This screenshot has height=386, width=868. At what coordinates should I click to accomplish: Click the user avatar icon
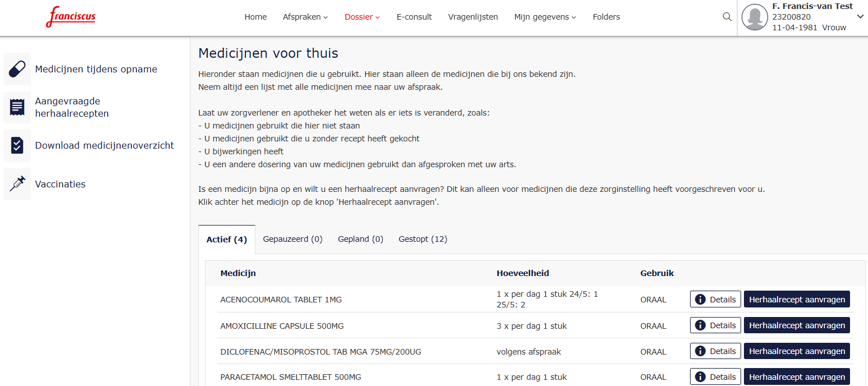[x=754, y=17]
